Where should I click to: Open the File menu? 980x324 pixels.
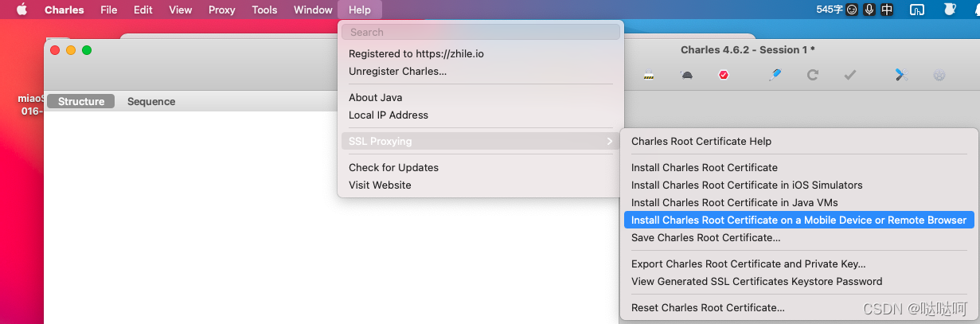(109, 10)
